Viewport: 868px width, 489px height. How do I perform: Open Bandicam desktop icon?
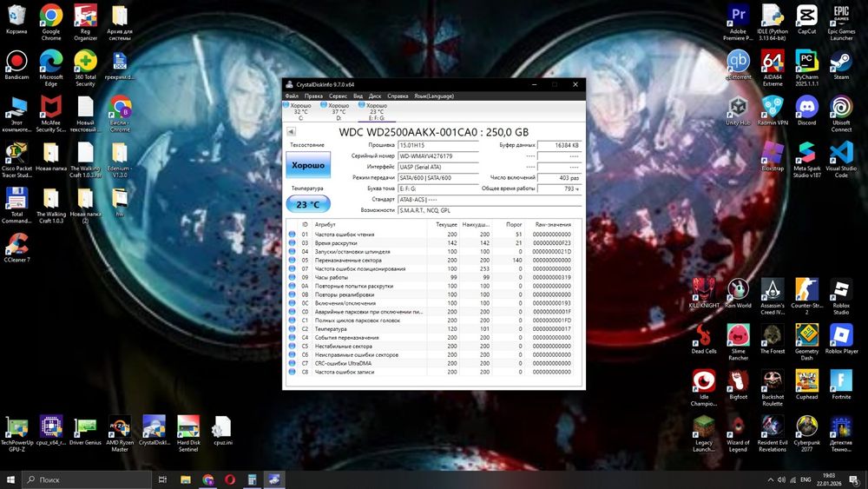(16, 65)
